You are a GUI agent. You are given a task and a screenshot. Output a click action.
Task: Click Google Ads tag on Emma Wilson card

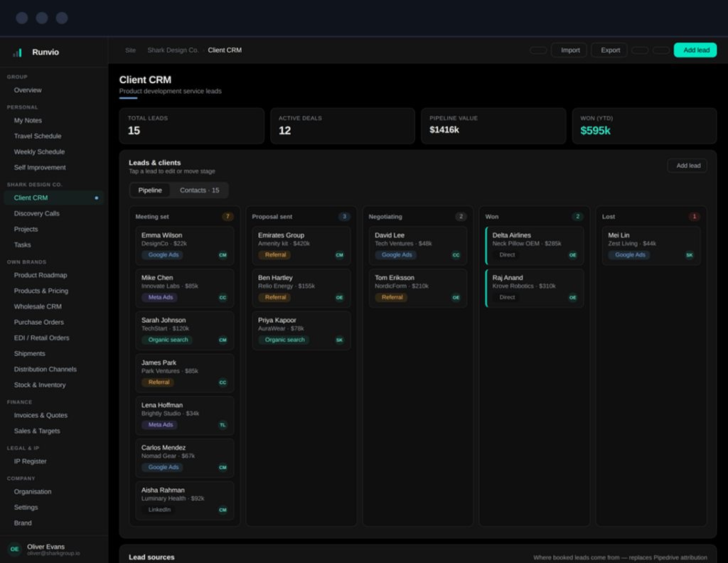(x=164, y=254)
